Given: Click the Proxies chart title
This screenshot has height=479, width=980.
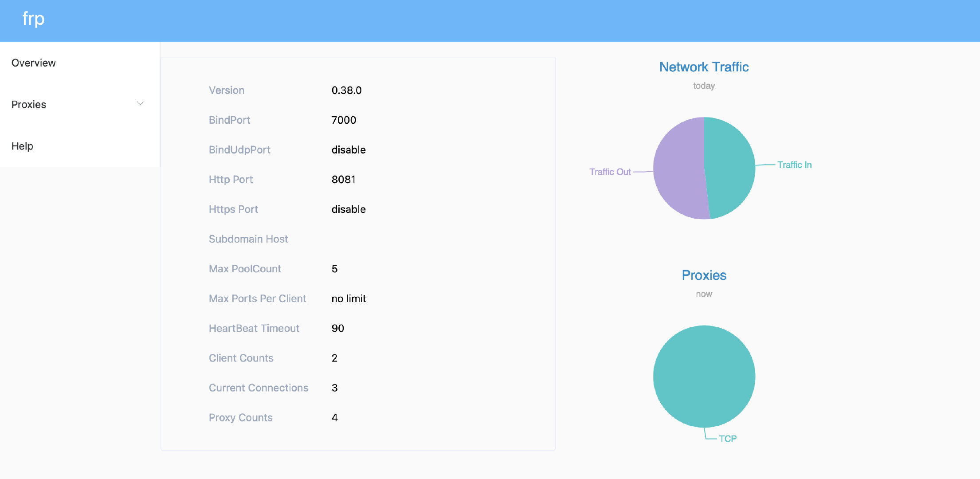Looking at the screenshot, I should pyautogui.click(x=704, y=275).
